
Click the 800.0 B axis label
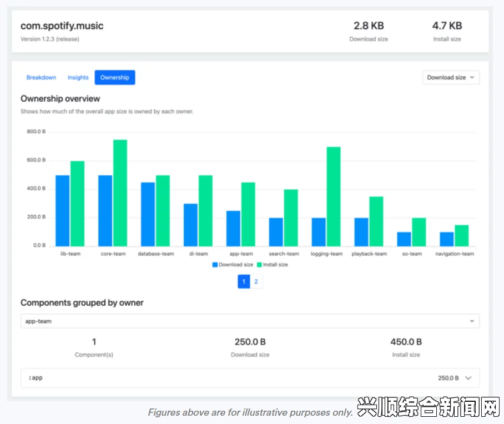(36, 132)
